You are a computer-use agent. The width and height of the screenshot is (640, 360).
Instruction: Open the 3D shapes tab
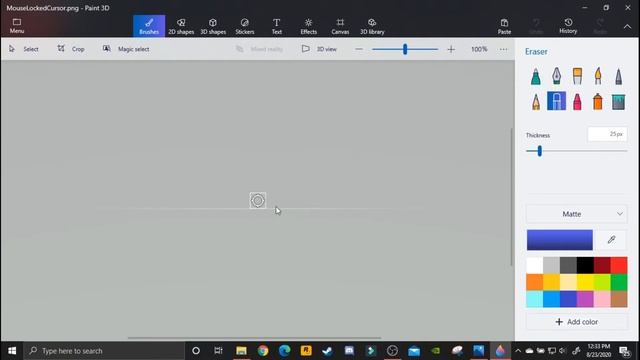pos(213,26)
